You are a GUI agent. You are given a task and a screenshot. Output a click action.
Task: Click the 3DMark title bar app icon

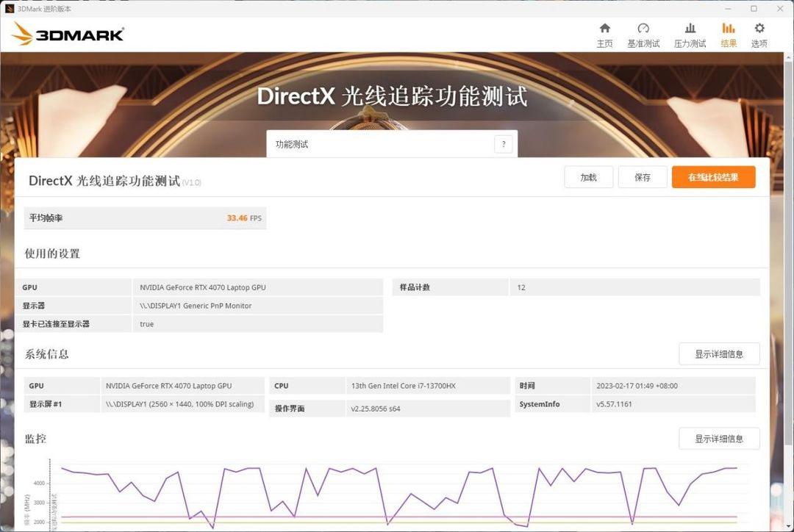9,9
